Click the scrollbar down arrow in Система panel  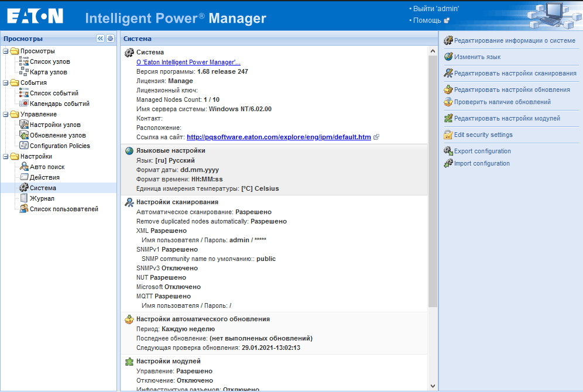tap(433, 386)
